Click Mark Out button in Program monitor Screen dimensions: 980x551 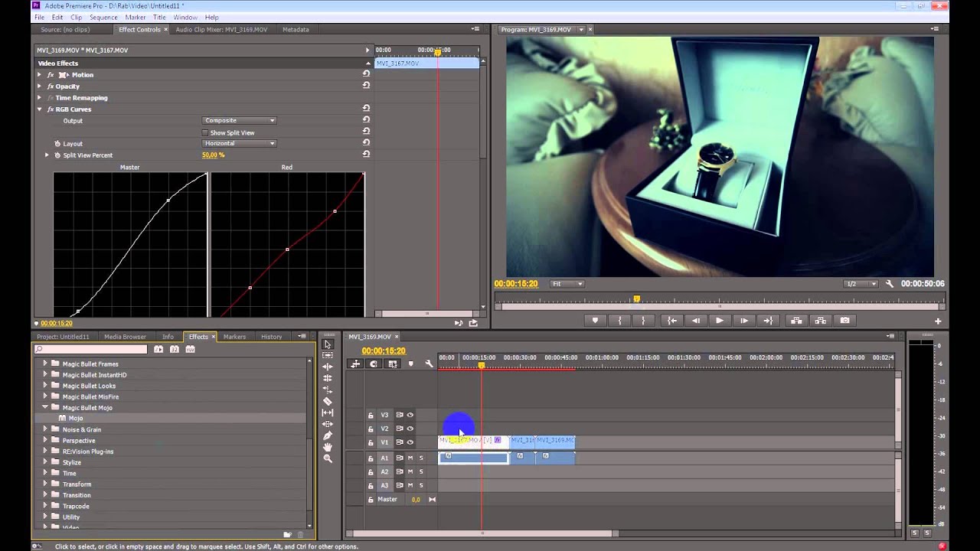643,321
